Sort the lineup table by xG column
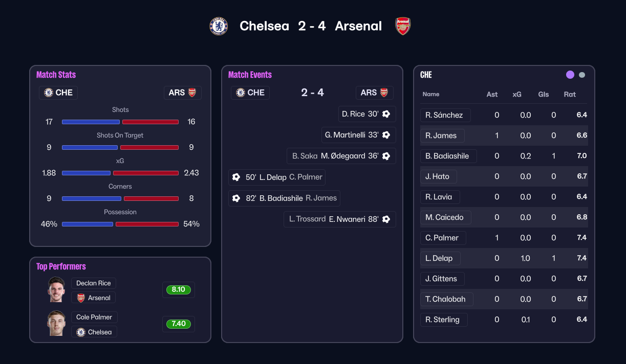 pos(517,94)
